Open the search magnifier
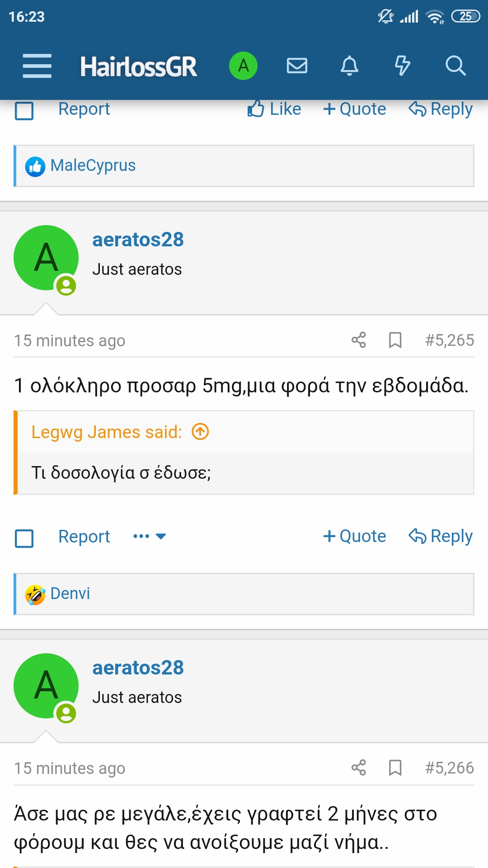The width and height of the screenshot is (488, 868). pyautogui.click(x=455, y=66)
